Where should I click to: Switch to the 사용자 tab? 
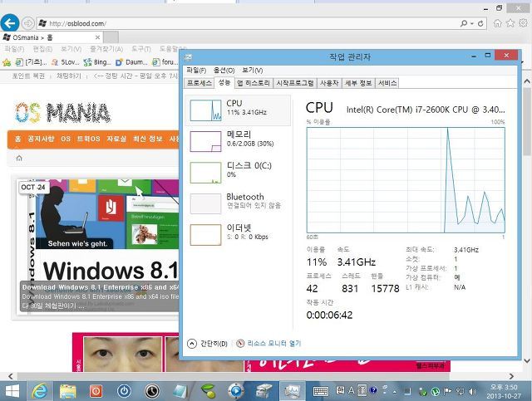[x=329, y=83]
